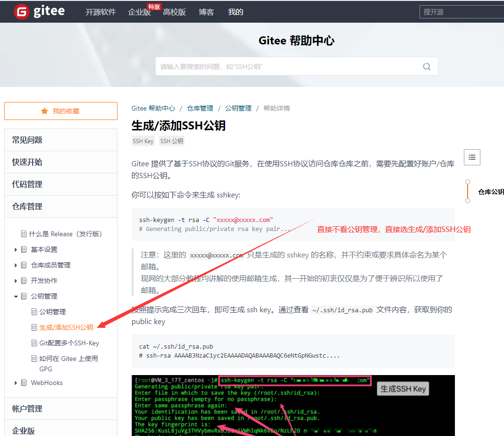Go to 仓库管理 breadcrumb link

click(x=200, y=109)
